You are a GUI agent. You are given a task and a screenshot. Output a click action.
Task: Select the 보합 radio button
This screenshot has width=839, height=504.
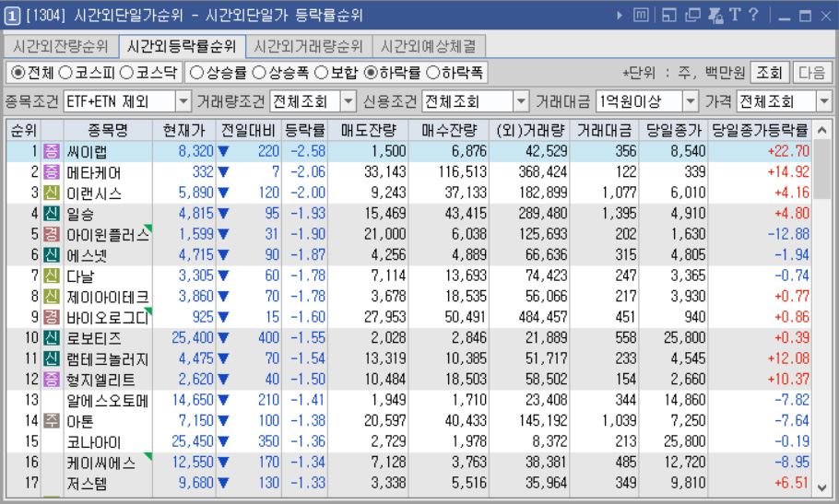click(321, 73)
